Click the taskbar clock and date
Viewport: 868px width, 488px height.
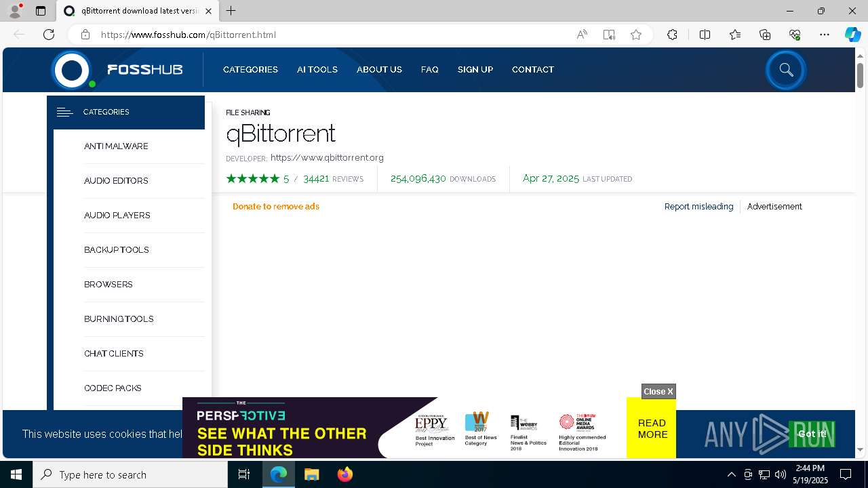point(810,474)
